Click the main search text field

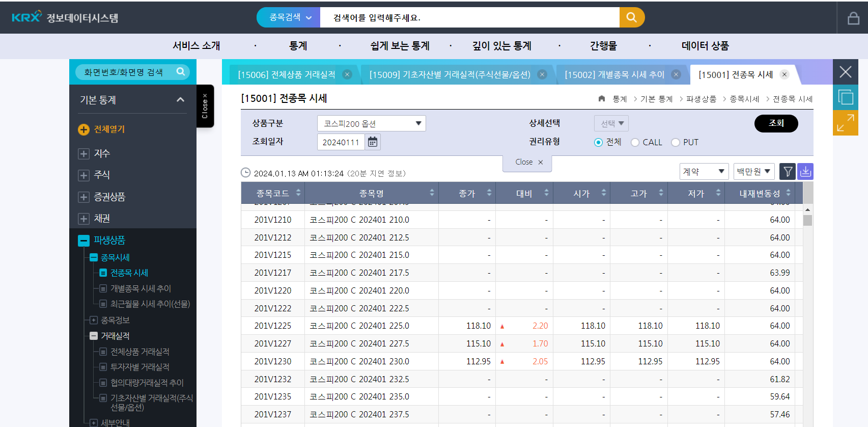(470, 17)
